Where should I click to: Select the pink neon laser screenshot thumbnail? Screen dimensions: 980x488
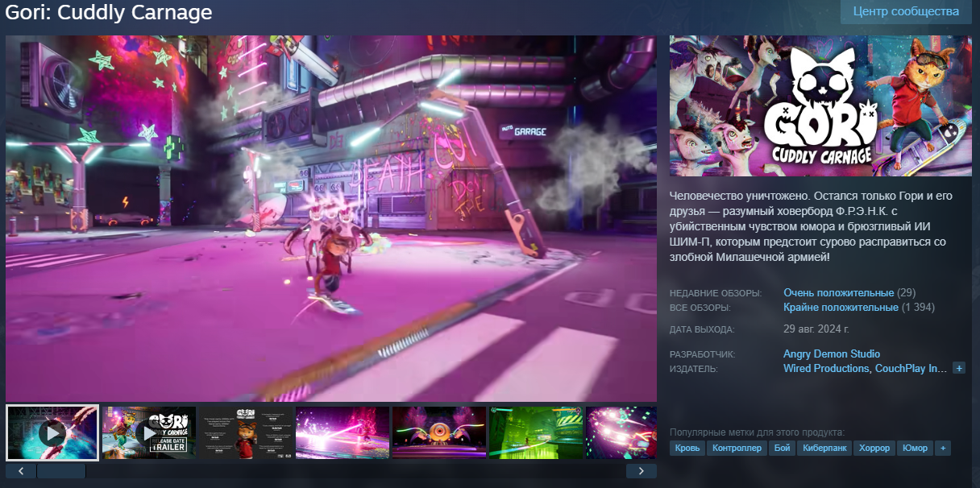click(343, 433)
